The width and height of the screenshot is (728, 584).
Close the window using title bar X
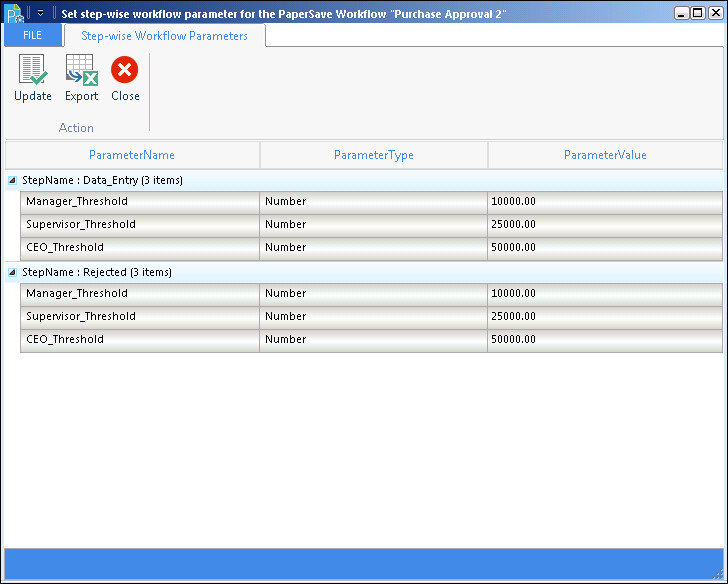pyautogui.click(x=715, y=13)
